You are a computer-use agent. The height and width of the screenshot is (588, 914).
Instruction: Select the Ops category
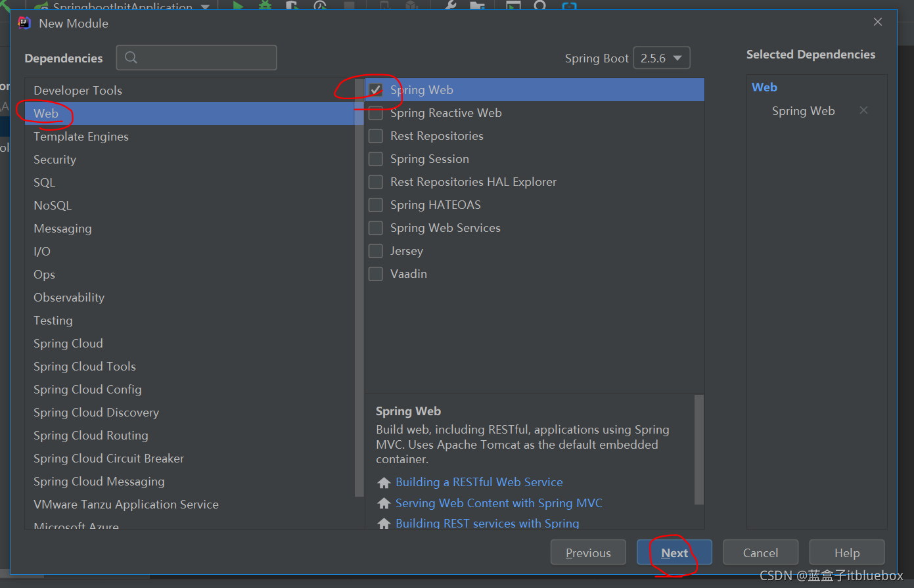click(189, 274)
